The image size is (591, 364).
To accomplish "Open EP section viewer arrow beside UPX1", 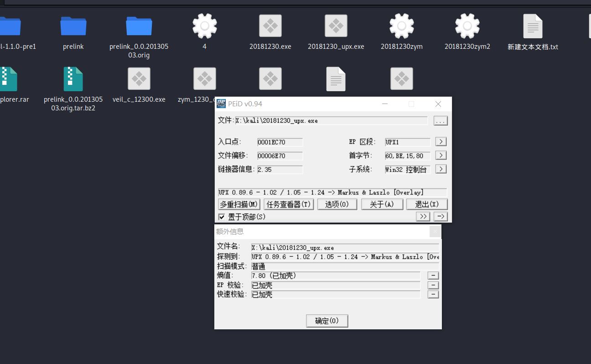I will tap(441, 142).
